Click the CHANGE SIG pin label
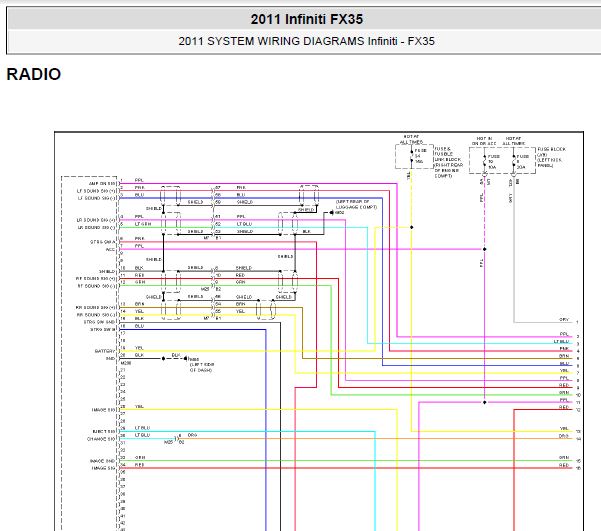 coord(101,439)
